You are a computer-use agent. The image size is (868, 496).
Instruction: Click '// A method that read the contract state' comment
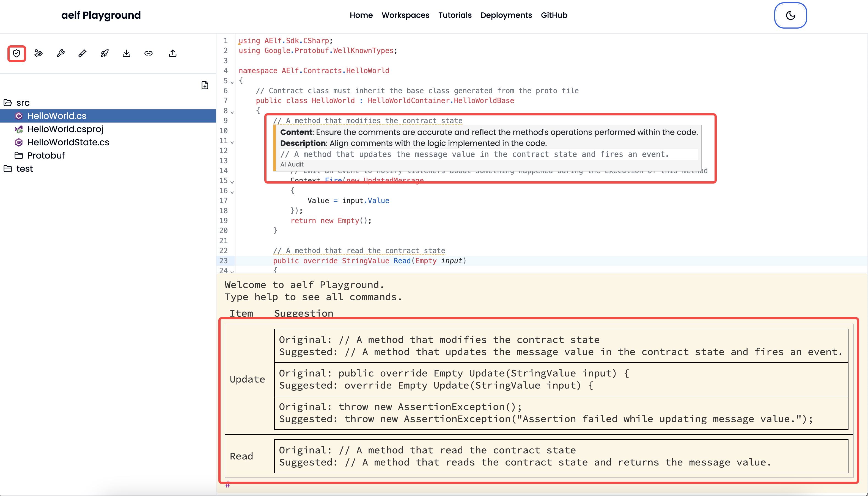pos(359,250)
